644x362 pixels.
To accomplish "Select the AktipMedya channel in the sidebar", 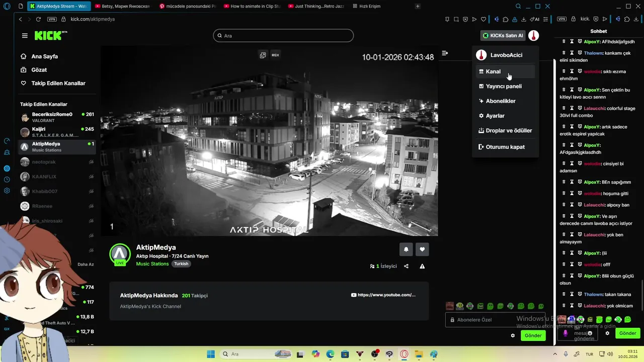I will [x=57, y=147].
